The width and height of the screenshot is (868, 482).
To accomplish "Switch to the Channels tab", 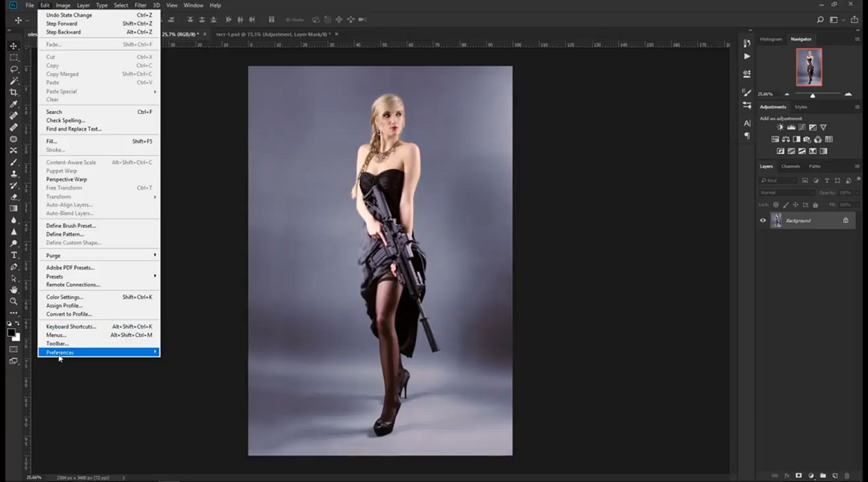I will click(791, 166).
